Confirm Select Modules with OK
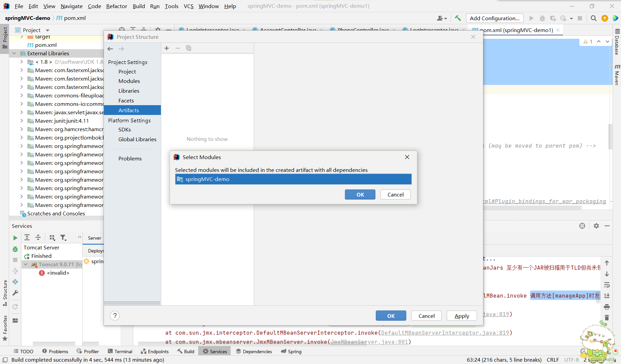 tap(360, 194)
